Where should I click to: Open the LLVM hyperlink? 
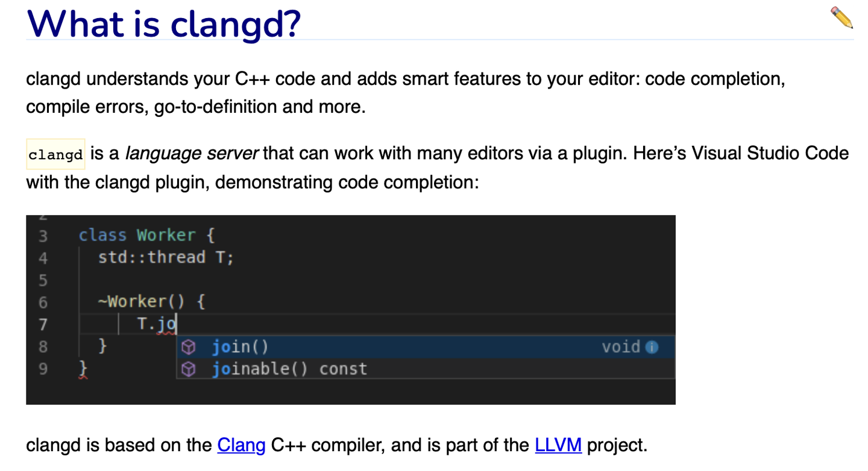pyautogui.click(x=558, y=445)
